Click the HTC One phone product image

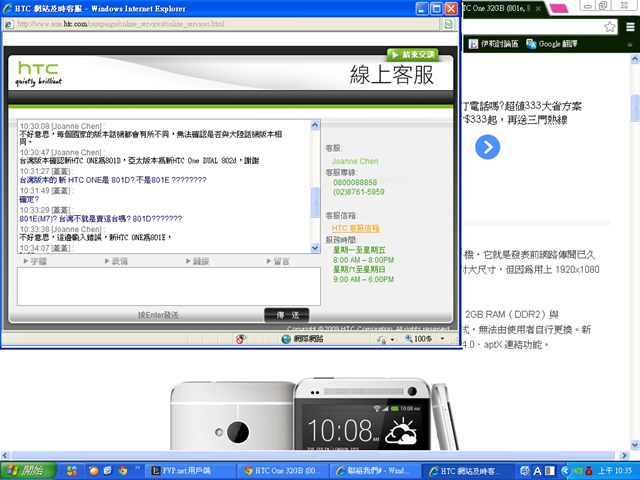click(313, 414)
